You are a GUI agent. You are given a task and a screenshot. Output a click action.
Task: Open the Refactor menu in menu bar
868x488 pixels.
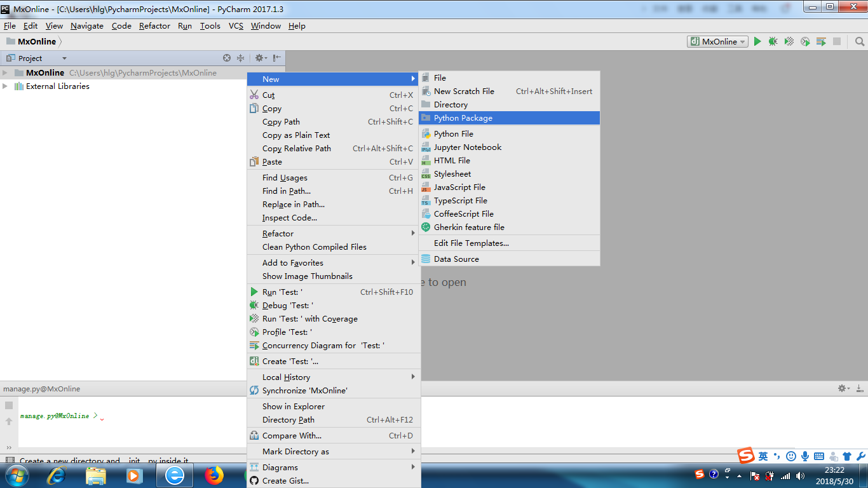click(x=154, y=25)
